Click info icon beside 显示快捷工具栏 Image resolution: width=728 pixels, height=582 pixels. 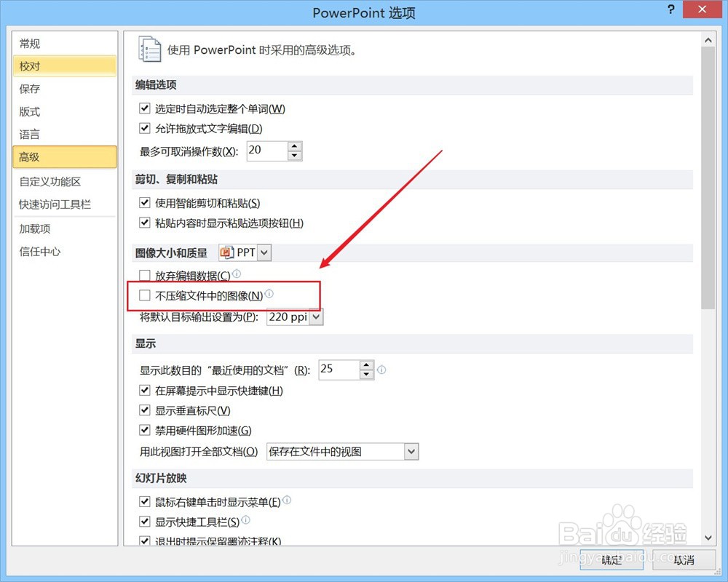[x=245, y=520]
